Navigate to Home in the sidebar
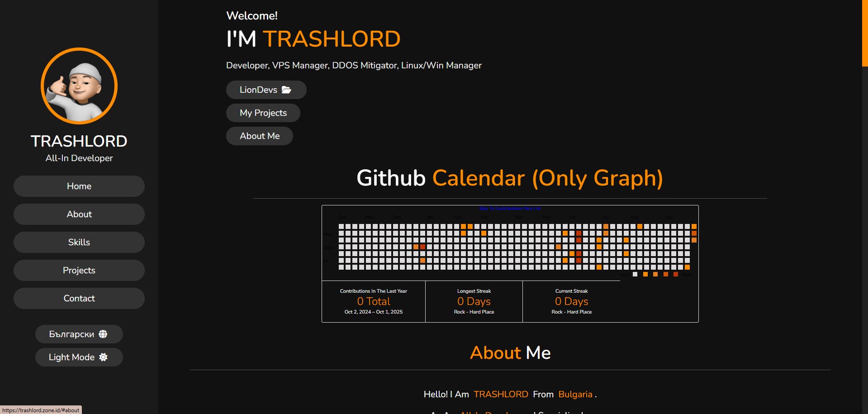The image size is (868, 414). click(79, 186)
